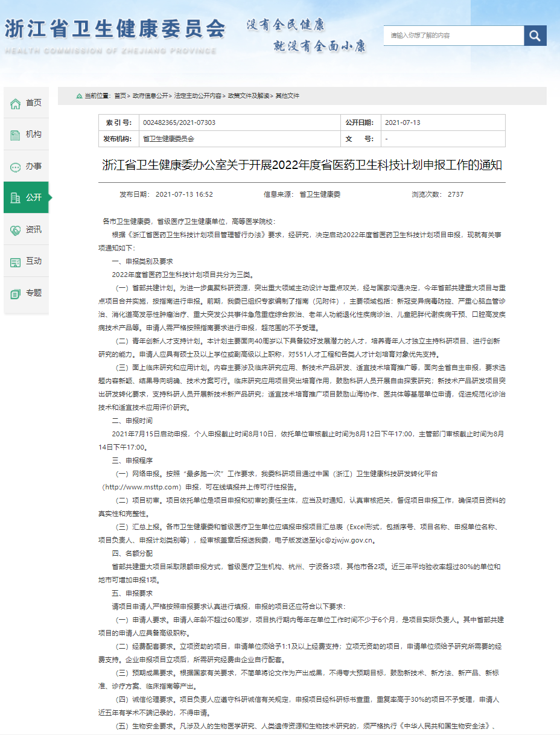Navigate to 政策文件及解读 breadcrumb
The width and height of the screenshot is (560, 735).
coord(249,96)
